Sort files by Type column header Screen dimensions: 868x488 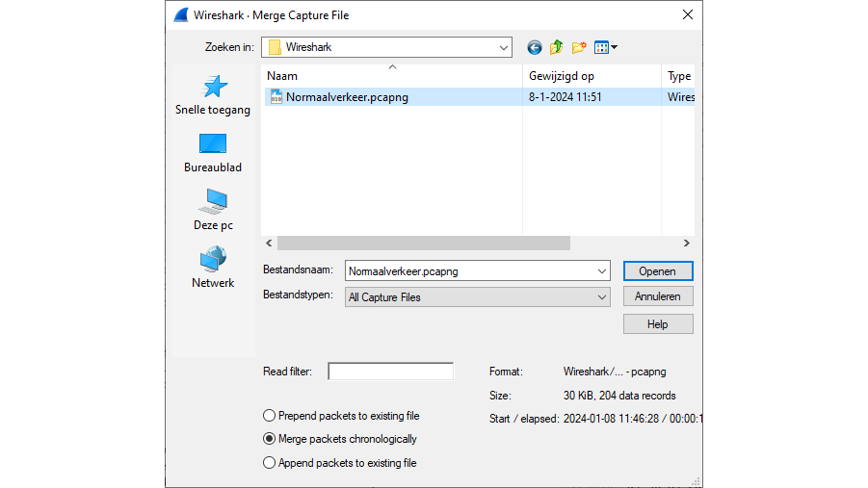tap(678, 76)
